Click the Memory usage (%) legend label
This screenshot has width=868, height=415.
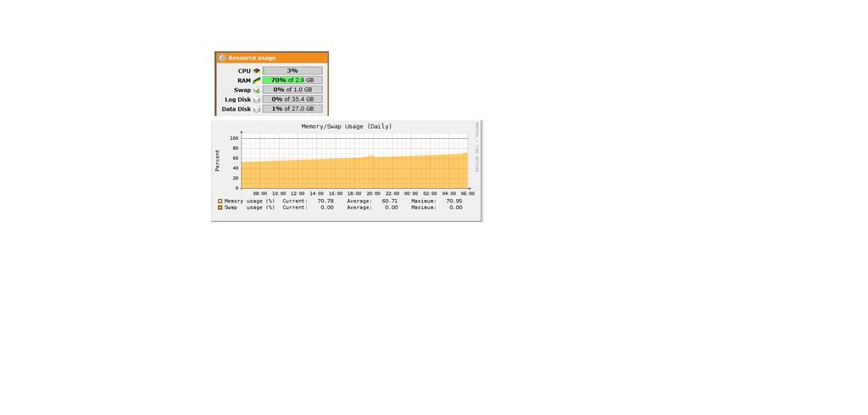[x=250, y=201]
